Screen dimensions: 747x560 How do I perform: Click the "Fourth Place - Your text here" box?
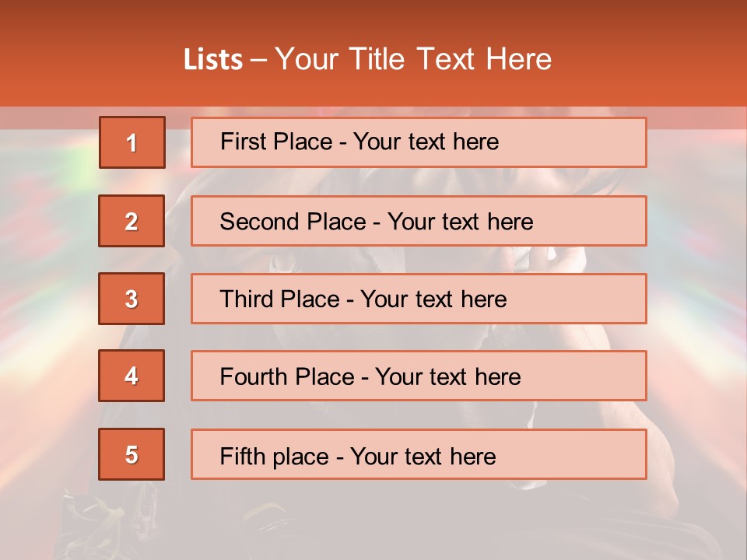(419, 376)
